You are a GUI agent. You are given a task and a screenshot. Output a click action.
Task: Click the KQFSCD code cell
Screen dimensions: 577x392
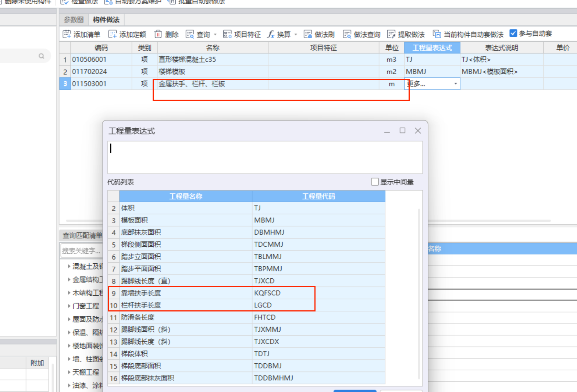(x=318, y=293)
